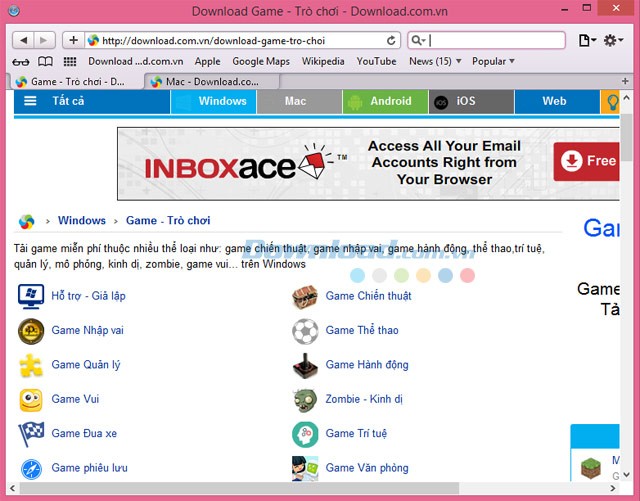Image resolution: width=640 pixels, height=501 pixels.
Task: Click the Download.com.vn home breadcrumb icon
Action: point(27,221)
